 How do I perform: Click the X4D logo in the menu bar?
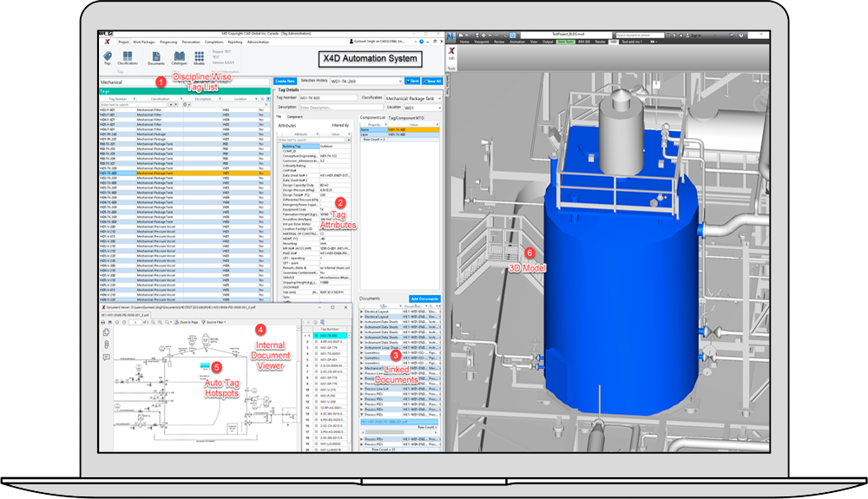tap(107, 42)
